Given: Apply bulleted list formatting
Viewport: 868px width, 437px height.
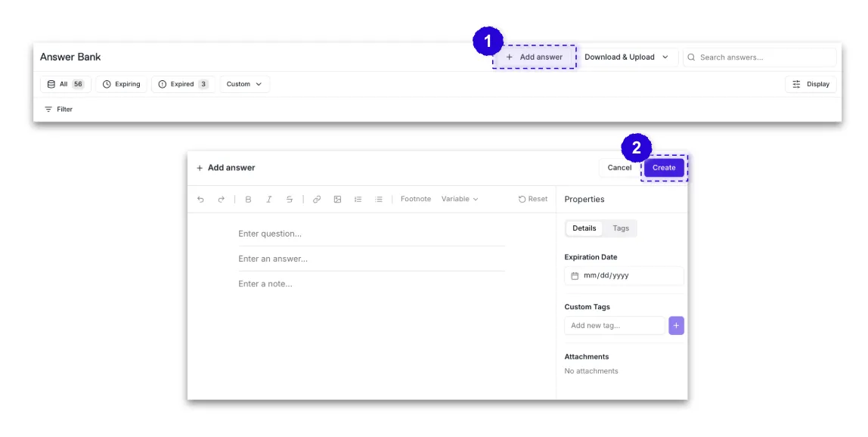Looking at the screenshot, I should [379, 200].
